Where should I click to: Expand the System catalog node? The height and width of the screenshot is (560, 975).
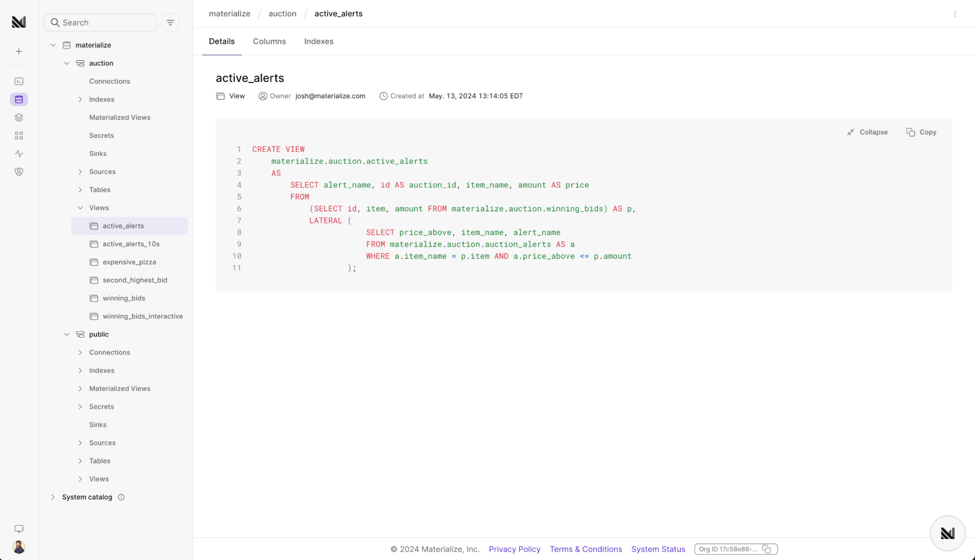[x=53, y=497]
